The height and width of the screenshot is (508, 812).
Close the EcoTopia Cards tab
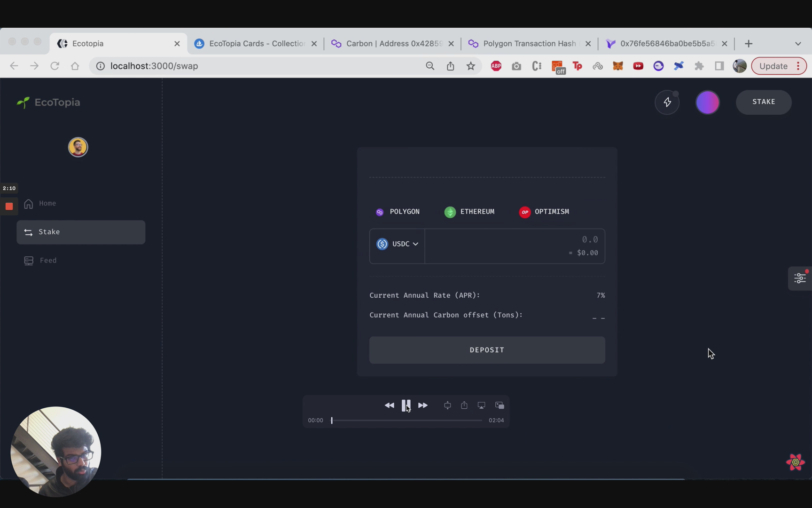point(314,44)
